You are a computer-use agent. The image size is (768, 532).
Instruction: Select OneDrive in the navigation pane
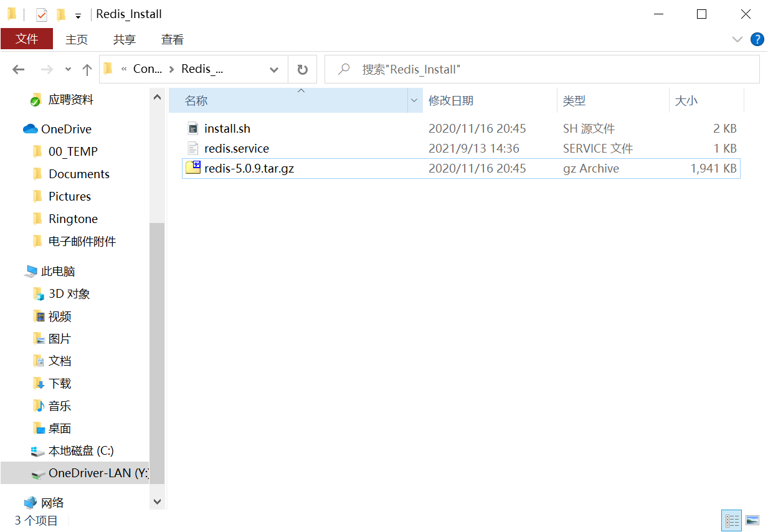click(x=66, y=129)
